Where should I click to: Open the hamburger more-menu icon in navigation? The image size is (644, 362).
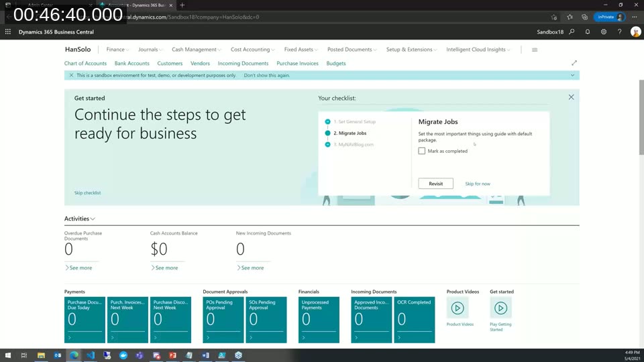[x=535, y=50]
